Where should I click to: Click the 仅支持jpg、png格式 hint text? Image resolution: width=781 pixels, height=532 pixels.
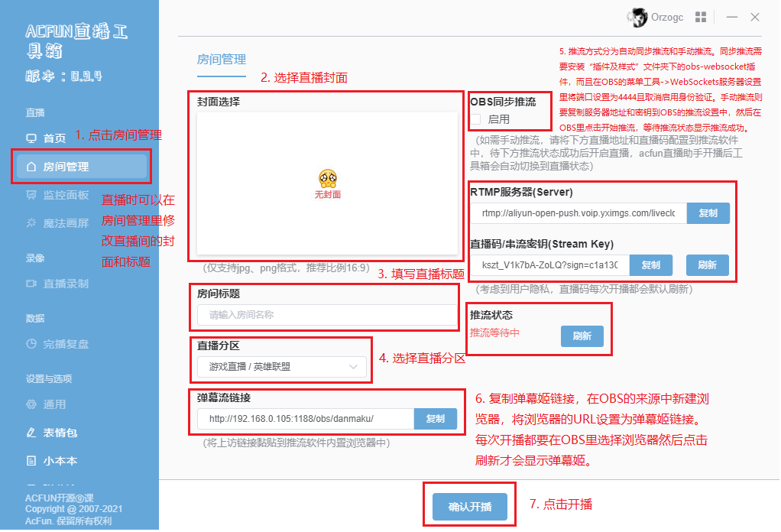(x=287, y=268)
